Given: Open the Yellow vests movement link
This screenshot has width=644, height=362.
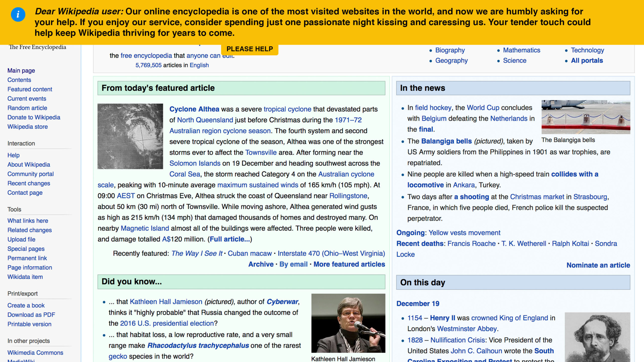Looking at the screenshot, I should 464,233.
